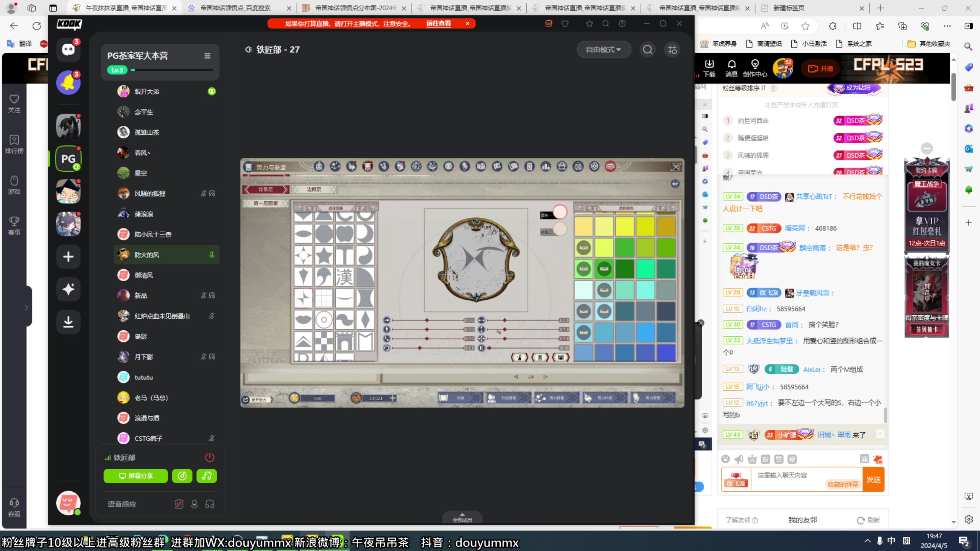Pick the royal blue bottom-right swatch
Image resolution: width=980 pixels, height=551 pixels.
tap(666, 352)
